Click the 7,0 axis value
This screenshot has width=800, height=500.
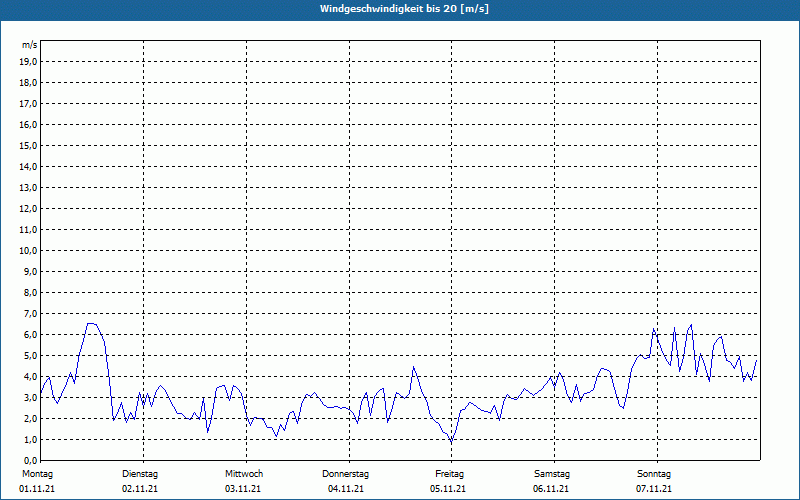click(30, 313)
